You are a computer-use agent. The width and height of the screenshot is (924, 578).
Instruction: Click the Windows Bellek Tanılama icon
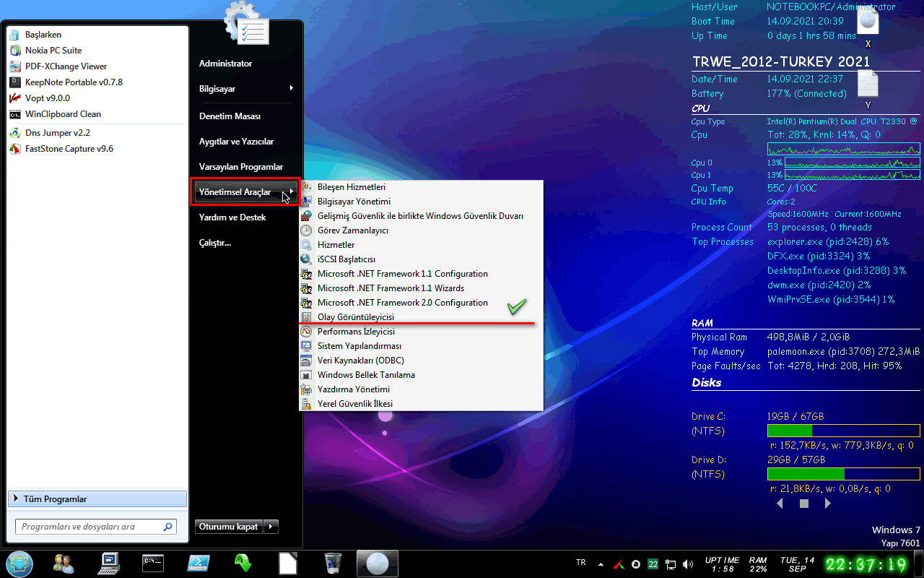pos(306,375)
